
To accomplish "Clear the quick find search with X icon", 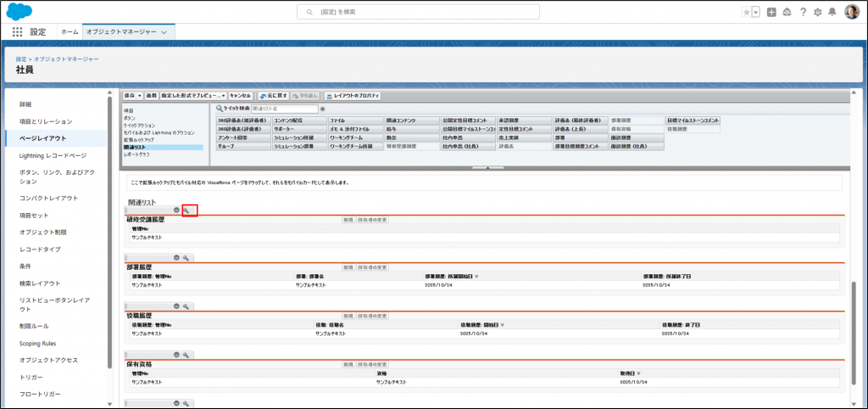I will (323, 109).
